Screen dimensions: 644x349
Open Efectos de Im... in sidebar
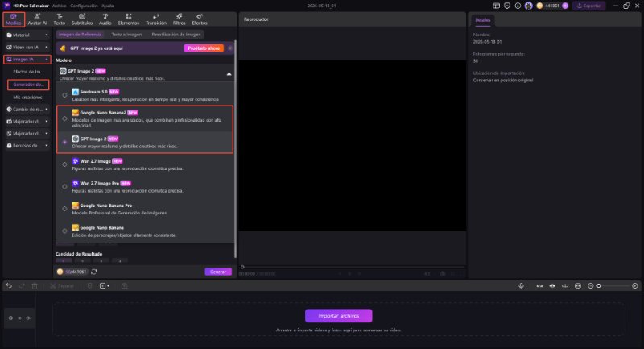28,72
